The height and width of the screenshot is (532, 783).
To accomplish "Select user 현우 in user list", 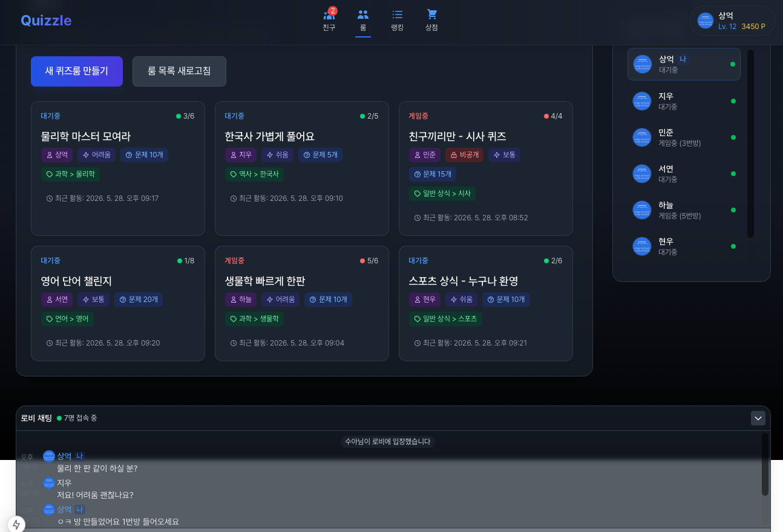I will (x=684, y=246).
